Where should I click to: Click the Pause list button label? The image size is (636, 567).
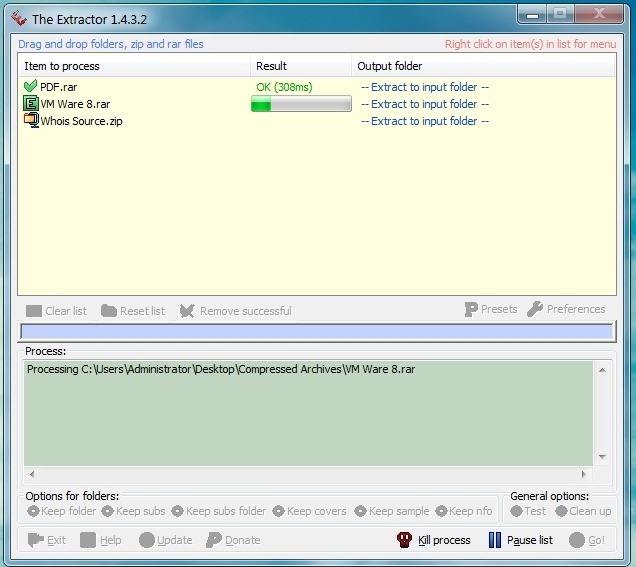[x=530, y=540]
